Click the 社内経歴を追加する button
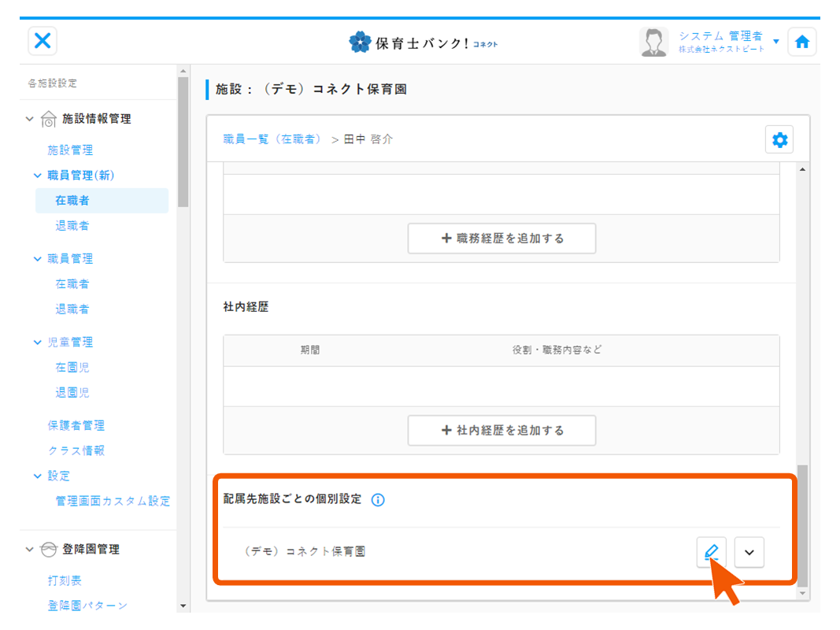The width and height of the screenshot is (840, 630). pyautogui.click(x=501, y=431)
